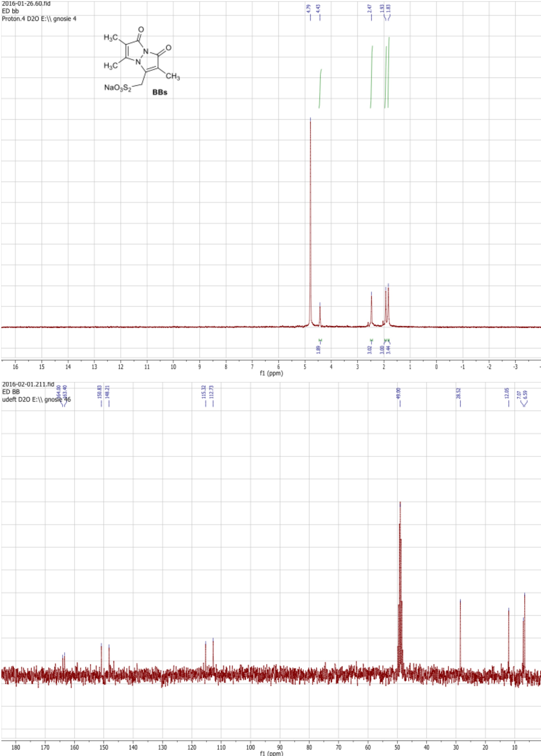The height and width of the screenshot is (756, 541).
Task: Select the BBs compound label under structure
Action: 159,93
